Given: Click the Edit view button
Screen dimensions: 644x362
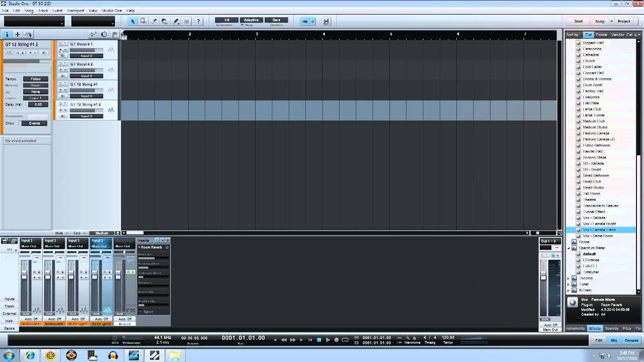Looking at the screenshot, I should tap(599, 340).
